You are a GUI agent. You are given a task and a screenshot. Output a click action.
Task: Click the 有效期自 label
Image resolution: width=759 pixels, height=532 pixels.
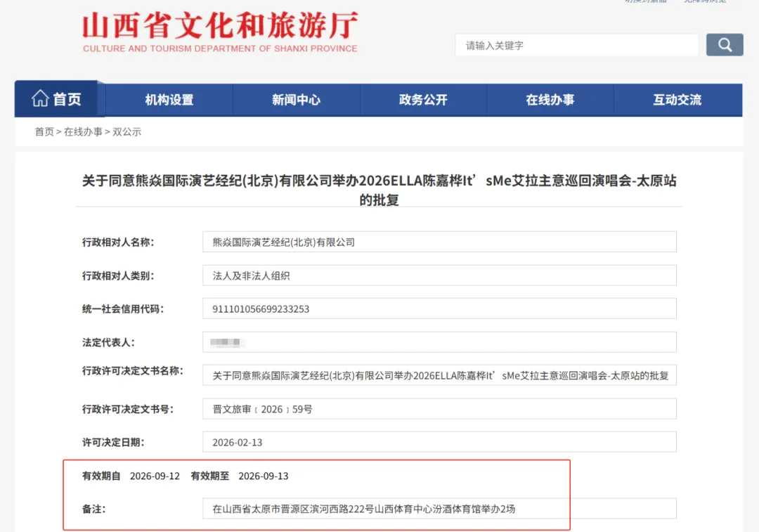[x=101, y=476]
